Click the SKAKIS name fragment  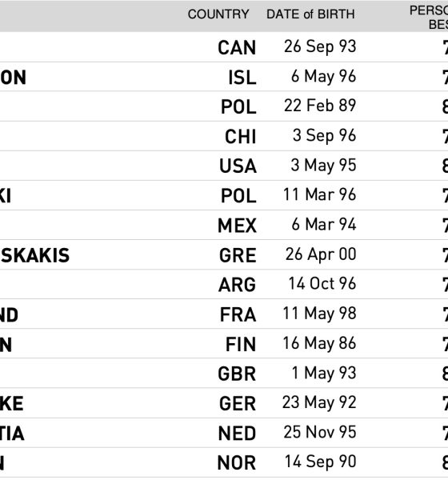click(34, 255)
